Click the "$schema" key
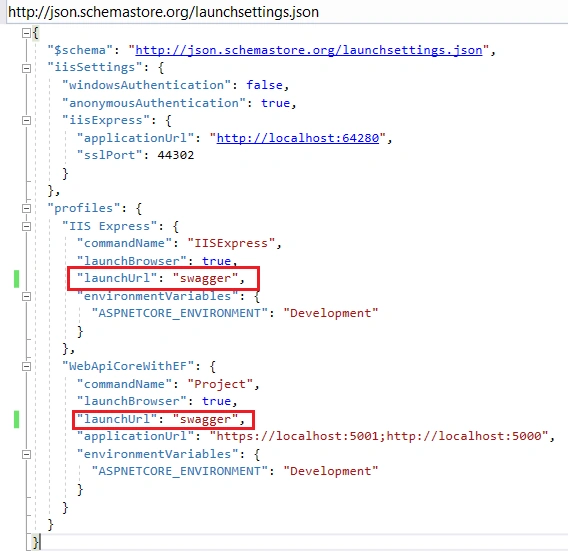Viewport: 568px width, 559px height. [80, 50]
